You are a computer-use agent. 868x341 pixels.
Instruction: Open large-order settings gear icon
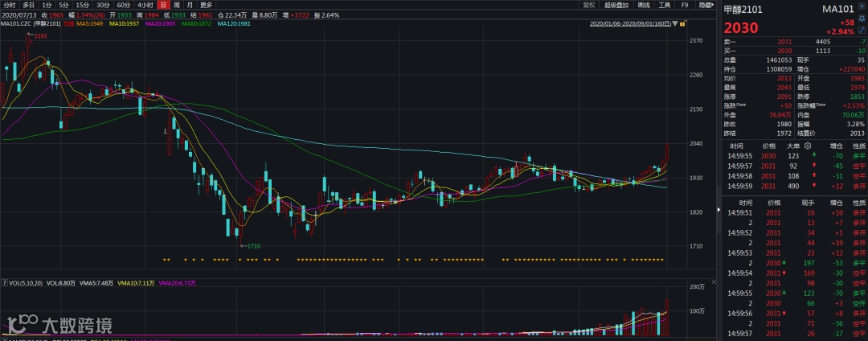[x=807, y=146]
